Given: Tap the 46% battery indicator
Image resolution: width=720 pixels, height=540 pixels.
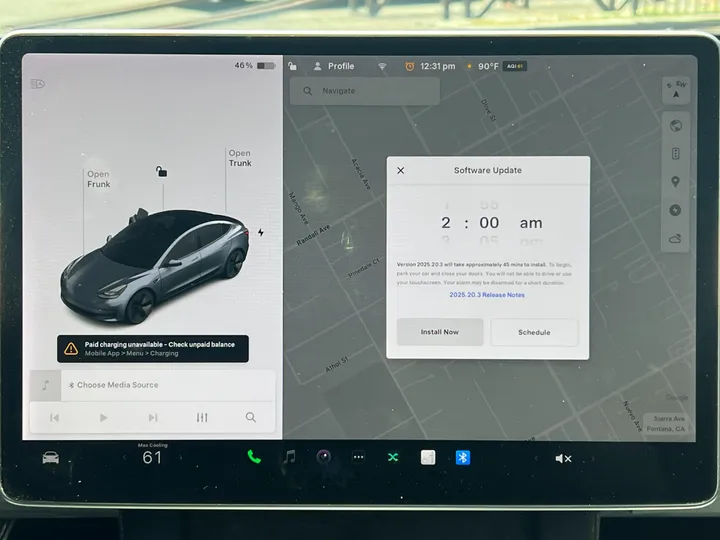Looking at the screenshot, I should 255,66.
